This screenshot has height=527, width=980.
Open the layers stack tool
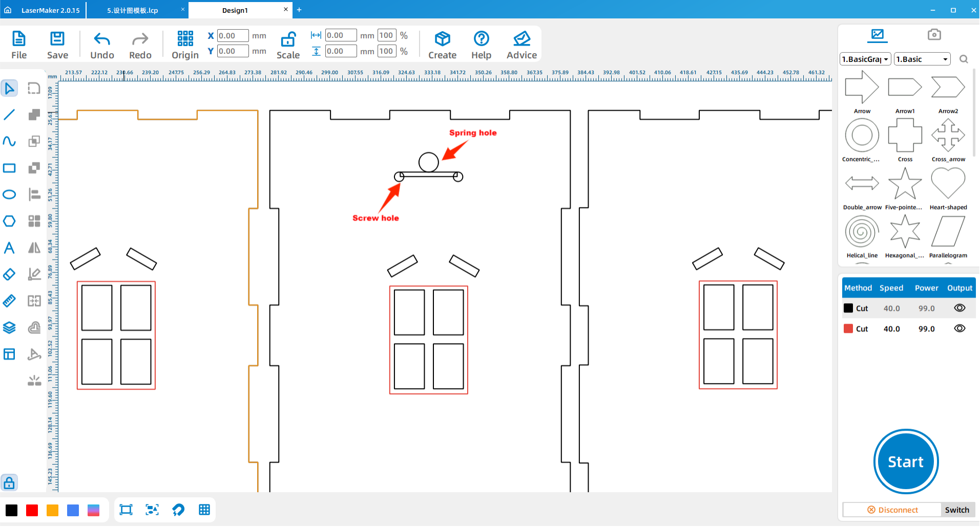9,327
